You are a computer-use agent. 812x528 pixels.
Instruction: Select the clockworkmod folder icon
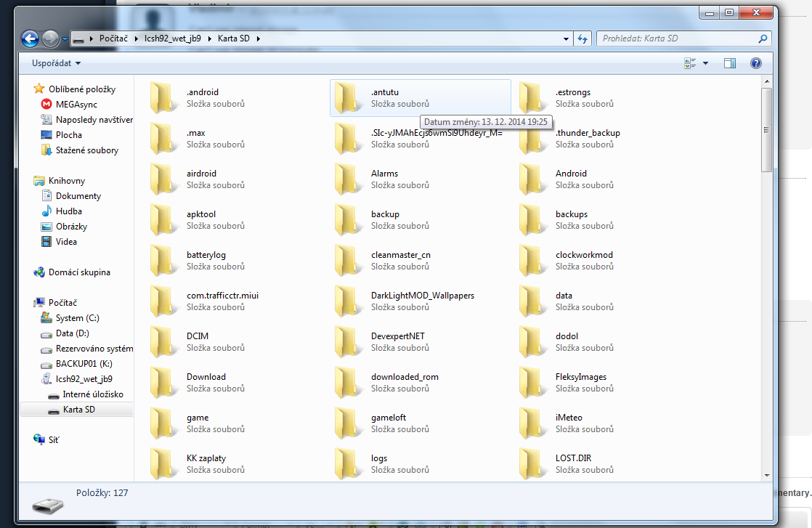tap(532, 261)
